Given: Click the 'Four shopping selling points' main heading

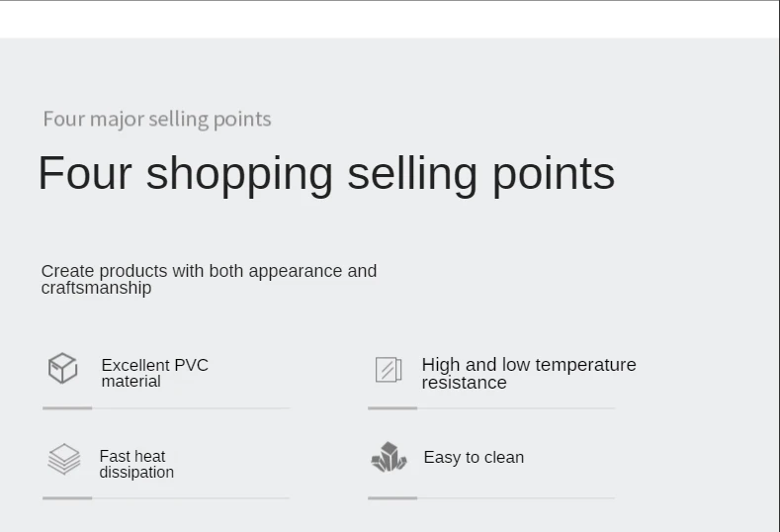Looking at the screenshot, I should [326, 174].
